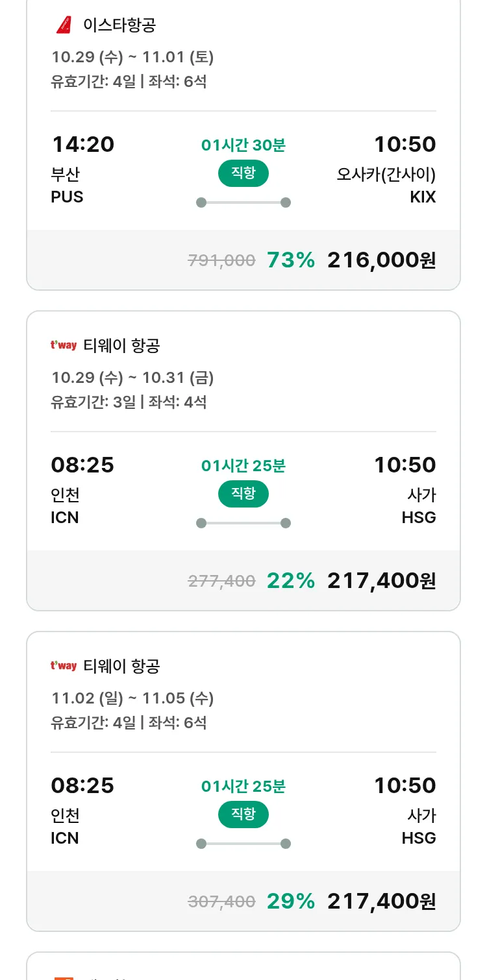Click the 10.29 (수) ~ 11.01 (토) date range
Image resolution: width=487 pixels, height=980 pixels.
click(132, 57)
